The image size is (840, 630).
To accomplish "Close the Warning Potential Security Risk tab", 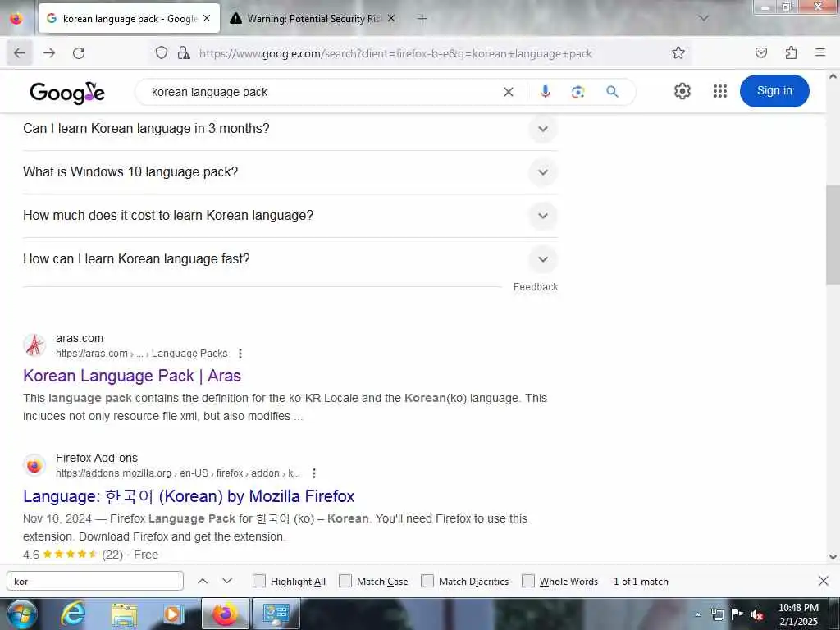I will point(391,18).
